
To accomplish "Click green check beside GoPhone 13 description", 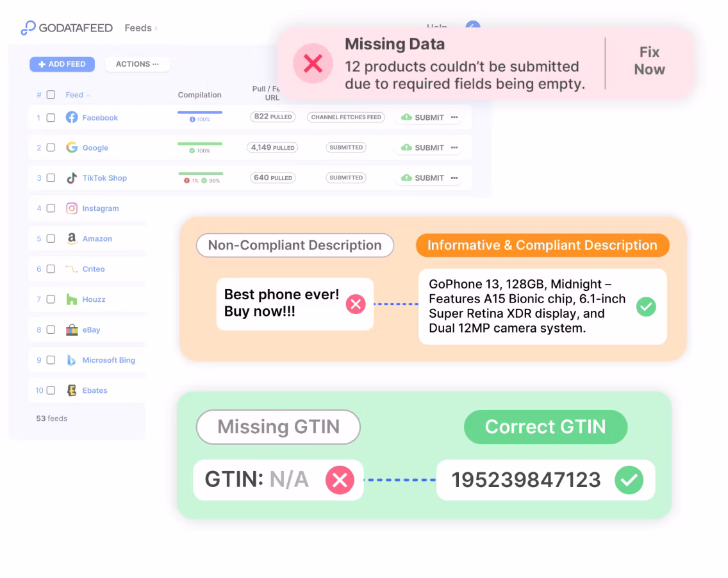I will coord(646,306).
